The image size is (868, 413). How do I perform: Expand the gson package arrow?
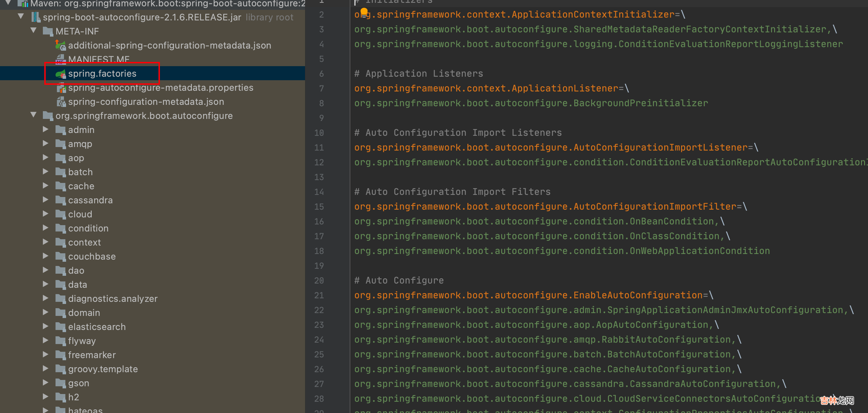(46, 382)
